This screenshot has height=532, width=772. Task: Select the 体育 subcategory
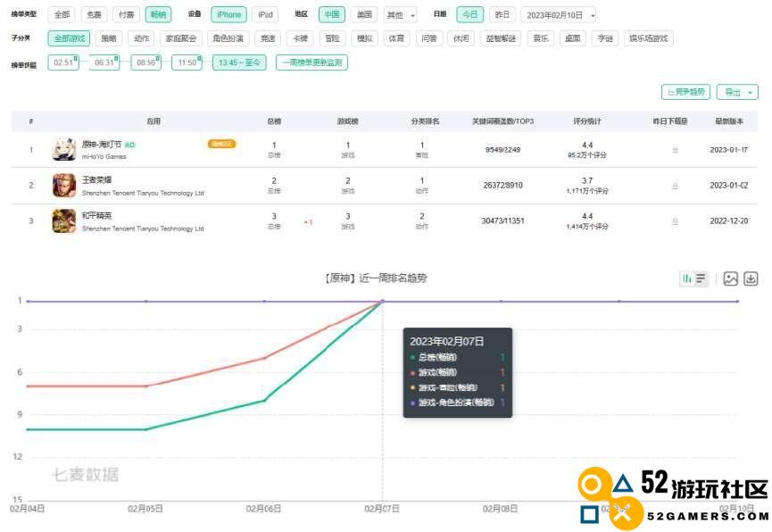point(396,38)
